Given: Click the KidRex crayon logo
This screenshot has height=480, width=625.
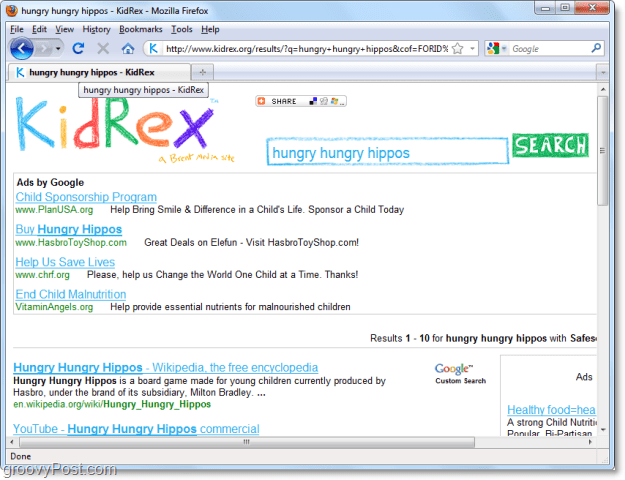Looking at the screenshot, I should click(116, 124).
